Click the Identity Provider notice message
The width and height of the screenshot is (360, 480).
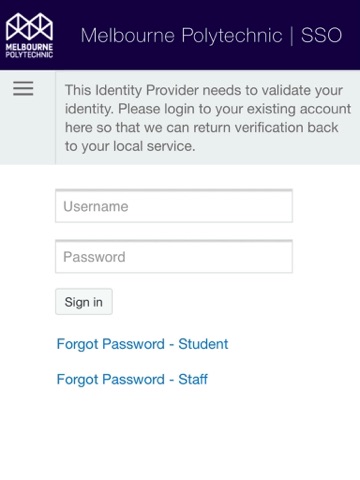click(x=208, y=118)
